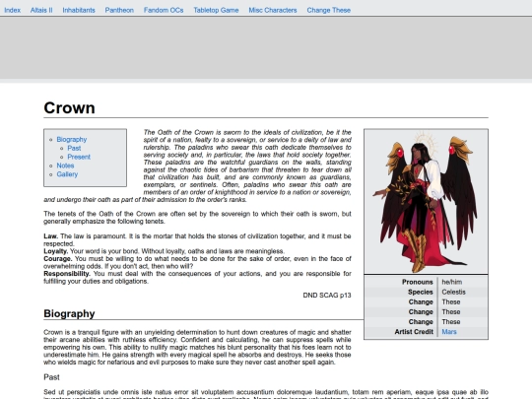Image resolution: width=532 pixels, height=399 pixels.
Task: Click the bold 'Loyalty.' tenet text
Action: (x=56, y=251)
